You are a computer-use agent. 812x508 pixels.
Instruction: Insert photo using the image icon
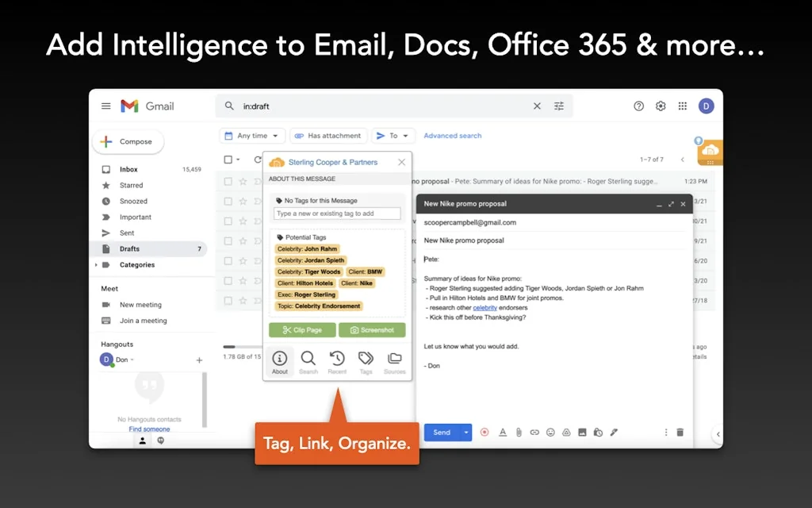[x=582, y=433]
